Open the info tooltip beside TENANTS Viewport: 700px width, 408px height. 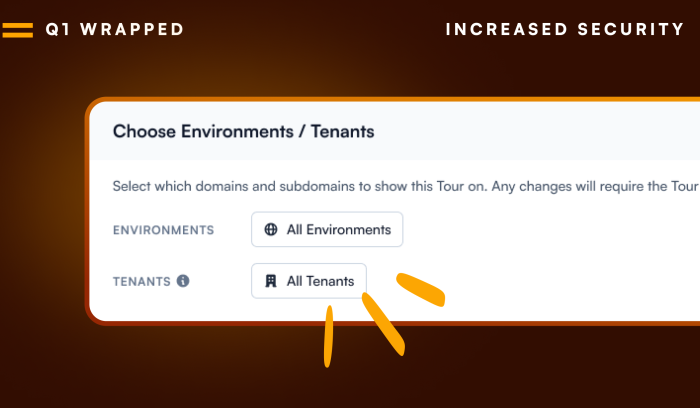tap(183, 281)
